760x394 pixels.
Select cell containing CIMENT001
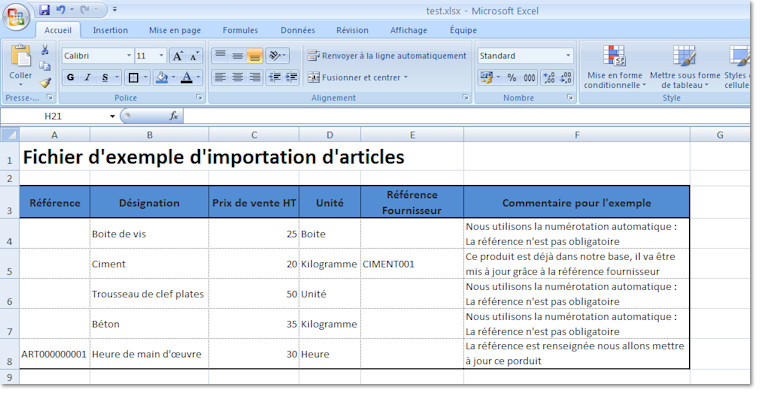click(x=412, y=264)
